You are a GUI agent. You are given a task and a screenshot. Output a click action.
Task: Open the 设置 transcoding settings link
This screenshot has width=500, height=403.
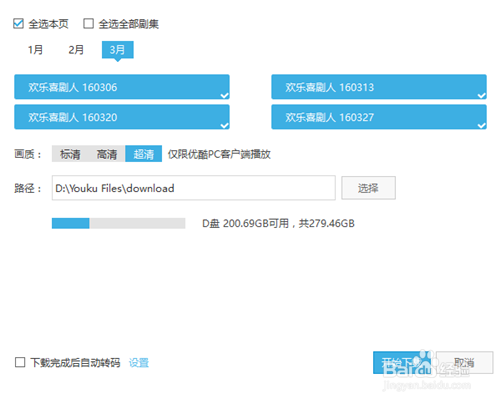pos(139,362)
